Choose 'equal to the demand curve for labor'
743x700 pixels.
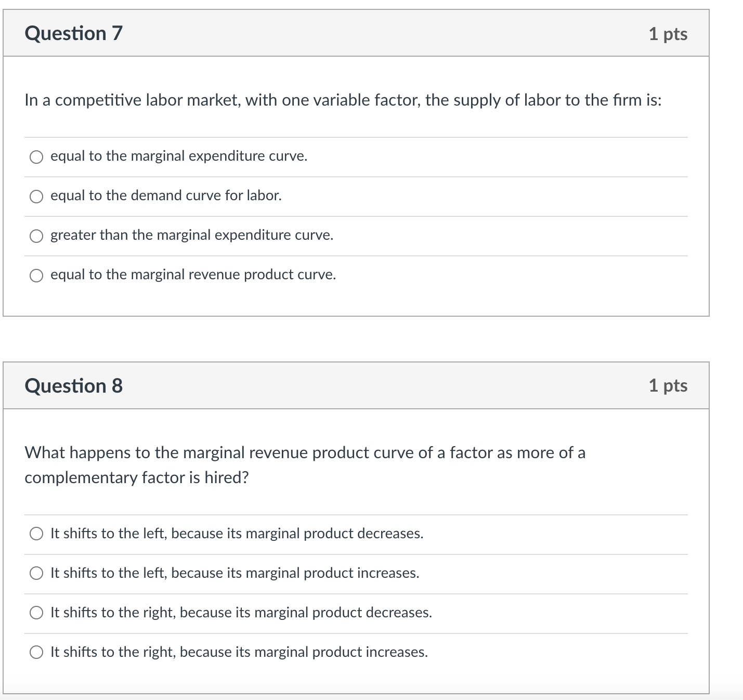coord(36,197)
